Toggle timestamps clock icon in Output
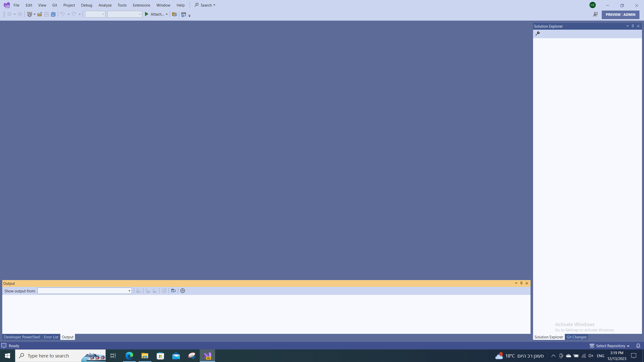 (x=183, y=291)
